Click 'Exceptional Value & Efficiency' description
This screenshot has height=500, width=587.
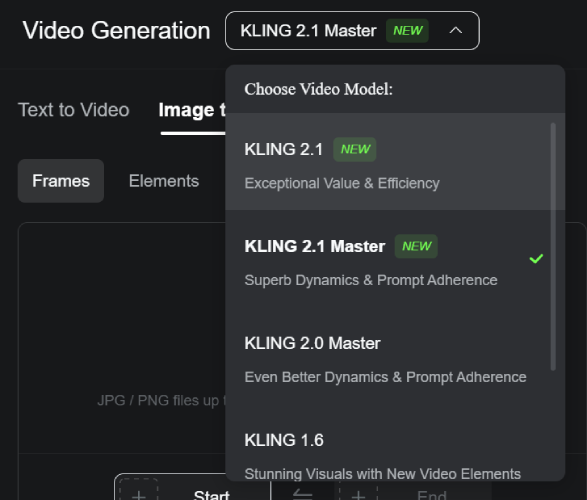coord(342,183)
